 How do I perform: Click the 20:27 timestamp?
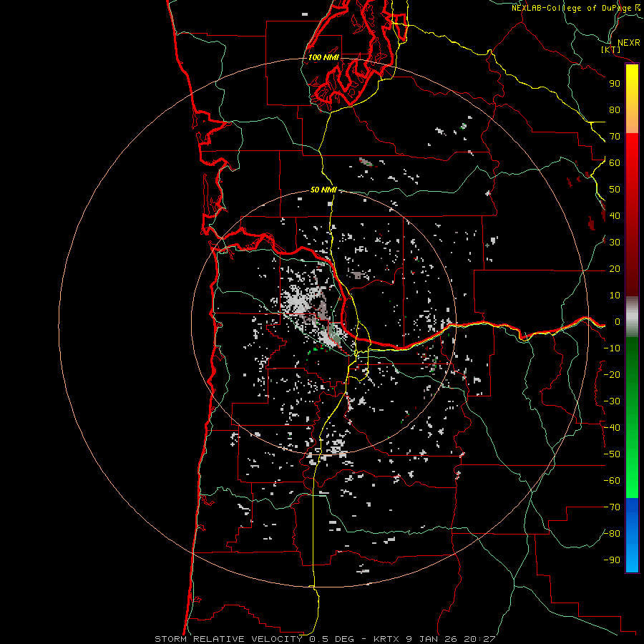point(479,639)
